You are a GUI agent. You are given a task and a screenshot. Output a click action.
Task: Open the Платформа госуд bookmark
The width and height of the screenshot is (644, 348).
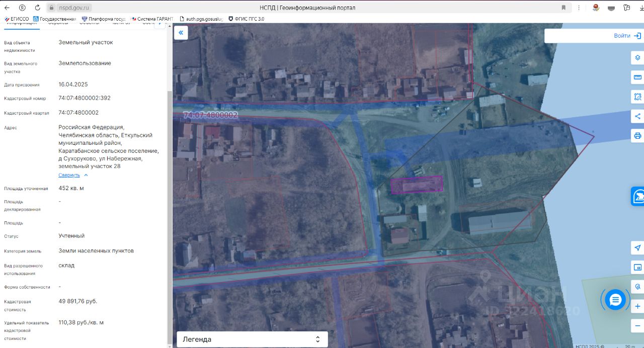pos(104,19)
